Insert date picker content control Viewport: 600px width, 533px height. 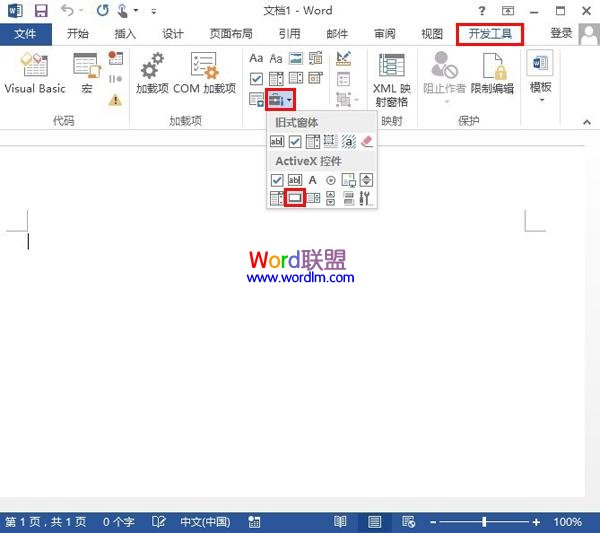pyautogui.click(x=316, y=79)
